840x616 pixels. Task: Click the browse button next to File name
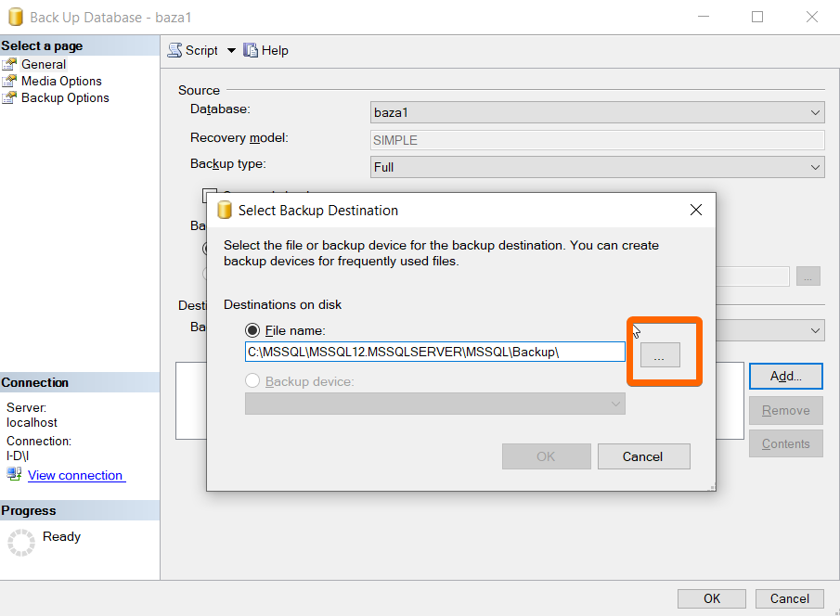[x=660, y=354]
